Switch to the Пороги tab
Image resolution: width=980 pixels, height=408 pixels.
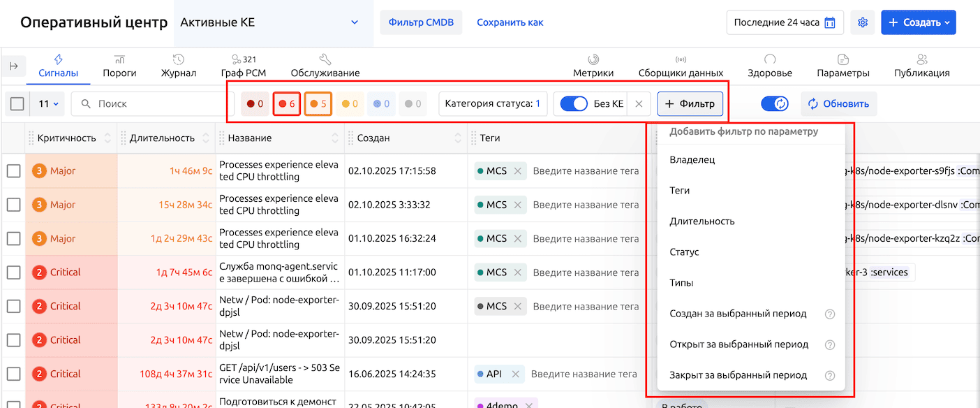click(x=119, y=66)
